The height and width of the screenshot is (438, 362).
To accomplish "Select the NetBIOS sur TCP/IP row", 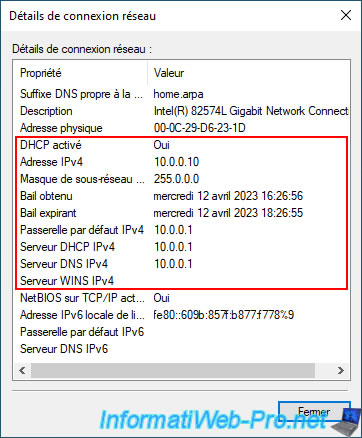I will (182, 298).
